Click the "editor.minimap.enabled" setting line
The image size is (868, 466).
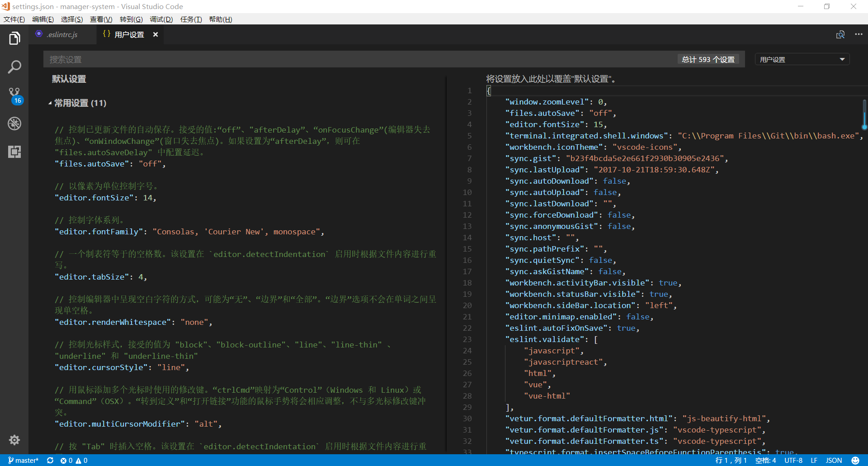click(x=580, y=317)
